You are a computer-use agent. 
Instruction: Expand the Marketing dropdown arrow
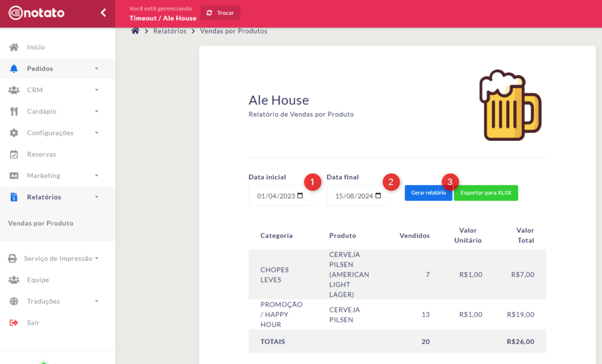[x=96, y=176]
